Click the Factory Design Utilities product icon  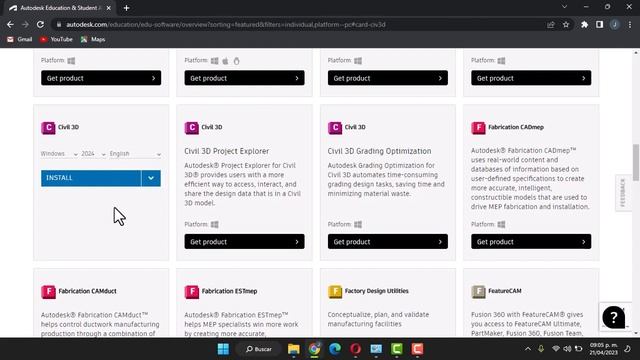tap(335, 291)
